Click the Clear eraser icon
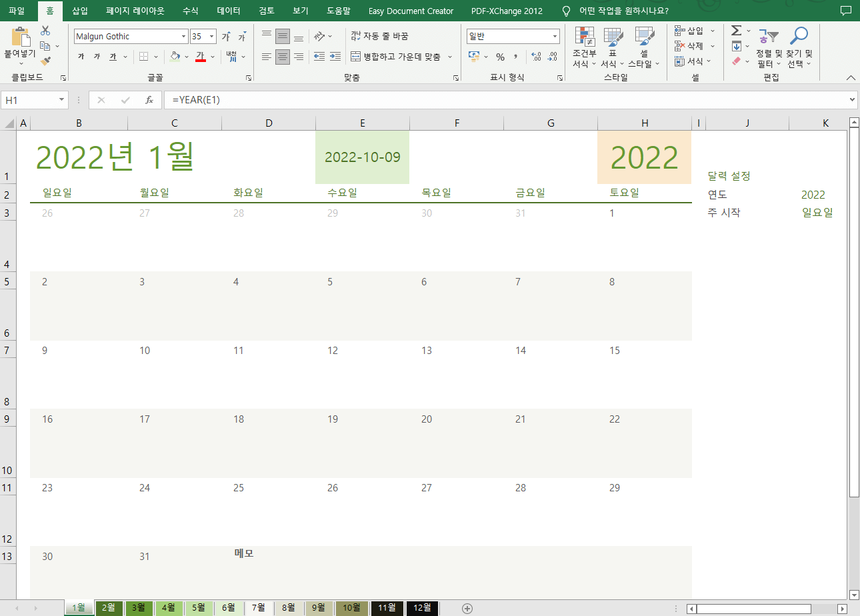 tap(736, 61)
